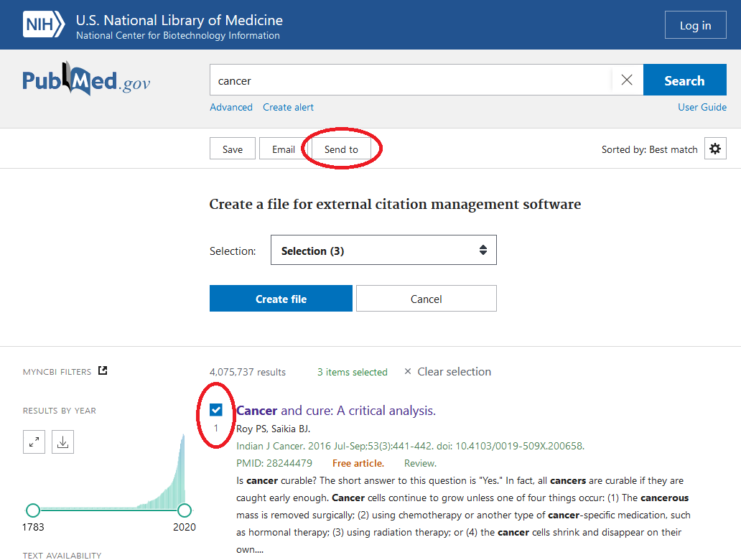Screen dimensions: 741x560
Task: Open the Email options
Action: pyautogui.click(x=283, y=149)
